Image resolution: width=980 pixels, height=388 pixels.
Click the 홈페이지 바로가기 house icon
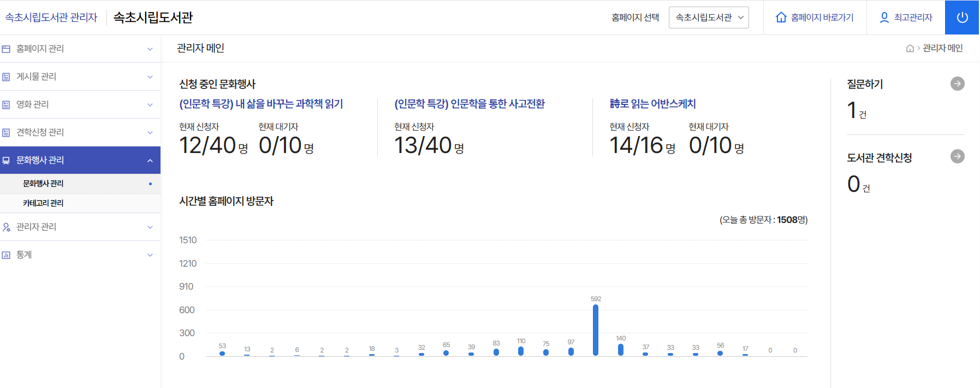781,17
